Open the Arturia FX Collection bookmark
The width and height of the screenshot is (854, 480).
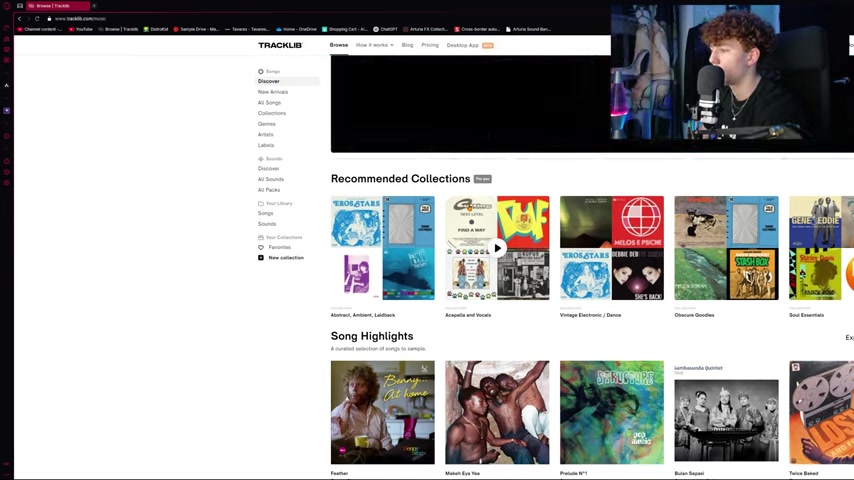click(x=425, y=29)
